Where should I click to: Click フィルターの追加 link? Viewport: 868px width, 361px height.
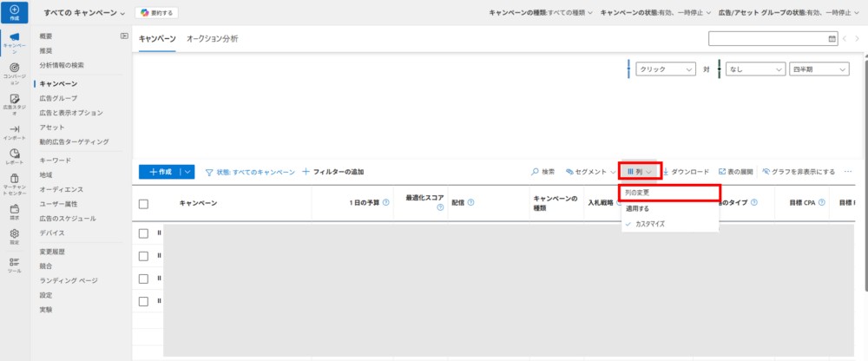332,172
